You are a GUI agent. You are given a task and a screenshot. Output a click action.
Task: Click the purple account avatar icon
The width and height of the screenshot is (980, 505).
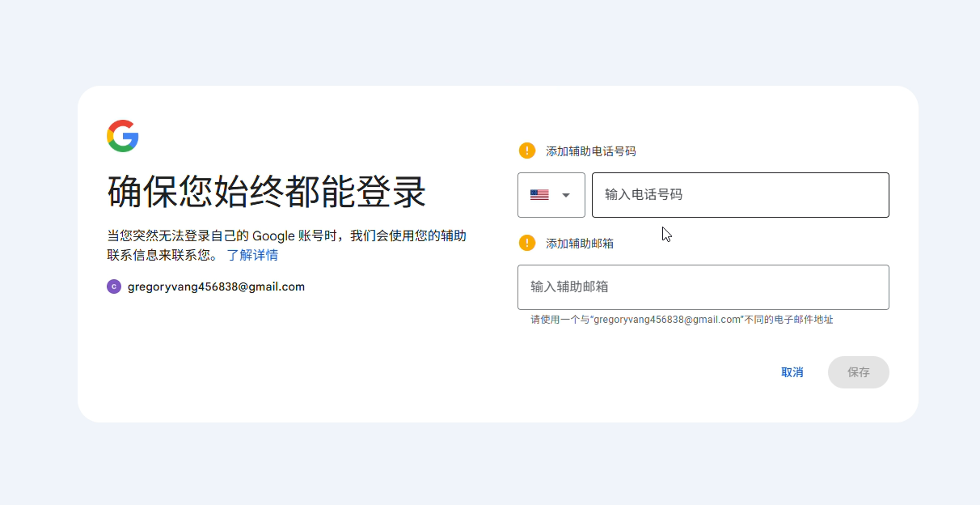(114, 286)
